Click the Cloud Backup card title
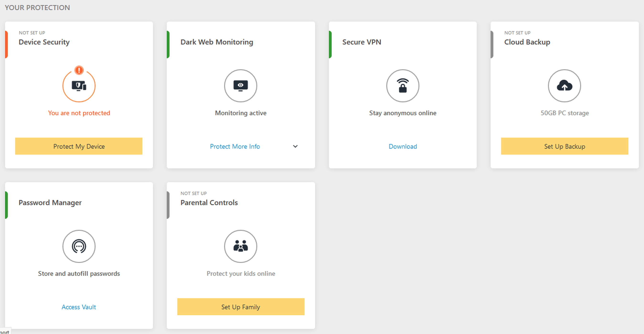 coord(527,42)
